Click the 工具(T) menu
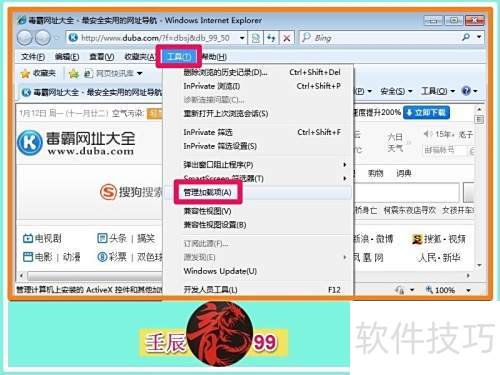 (x=179, y=57)
